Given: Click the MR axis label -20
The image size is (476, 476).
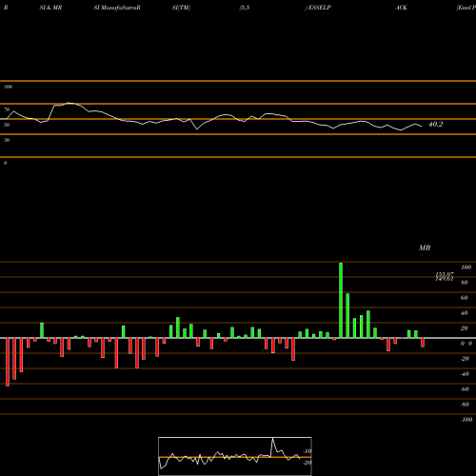Looking at the screenshot, I should point(465,359).
